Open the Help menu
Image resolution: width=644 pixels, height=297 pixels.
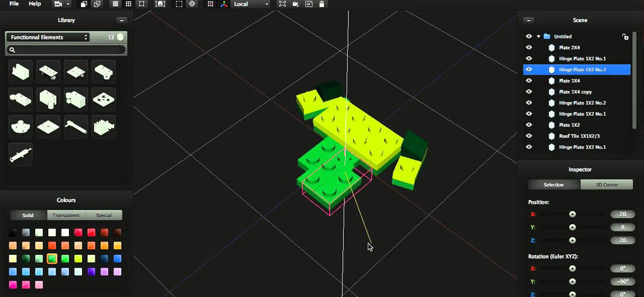[x=35, y=4]
